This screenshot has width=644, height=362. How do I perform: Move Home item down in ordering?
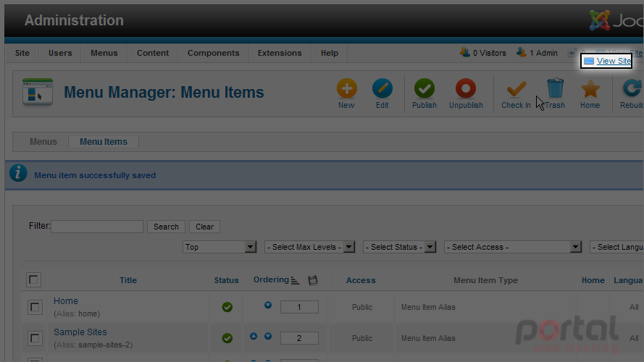268,305
